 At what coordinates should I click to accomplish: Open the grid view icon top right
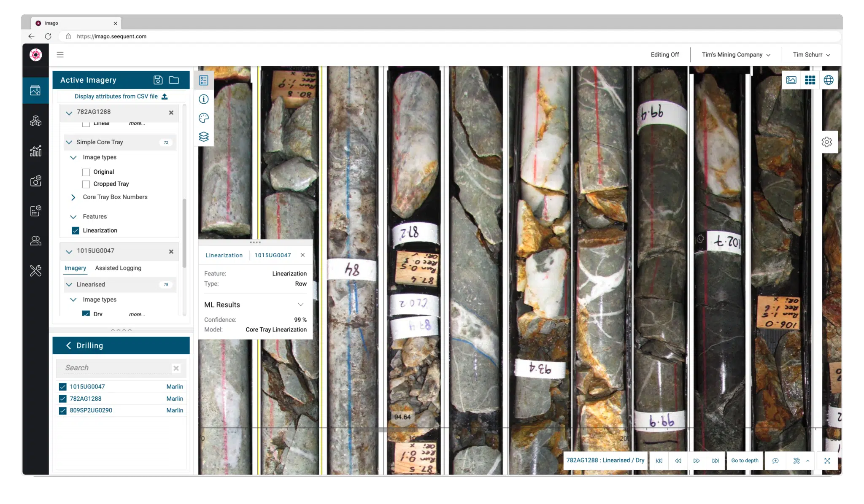810,80
